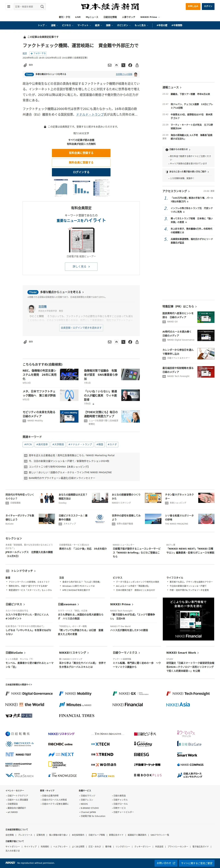This screenshot has width=220, height=868.
Task: Open 日経会社情報 in the top menu
Action: coord(110,17)
